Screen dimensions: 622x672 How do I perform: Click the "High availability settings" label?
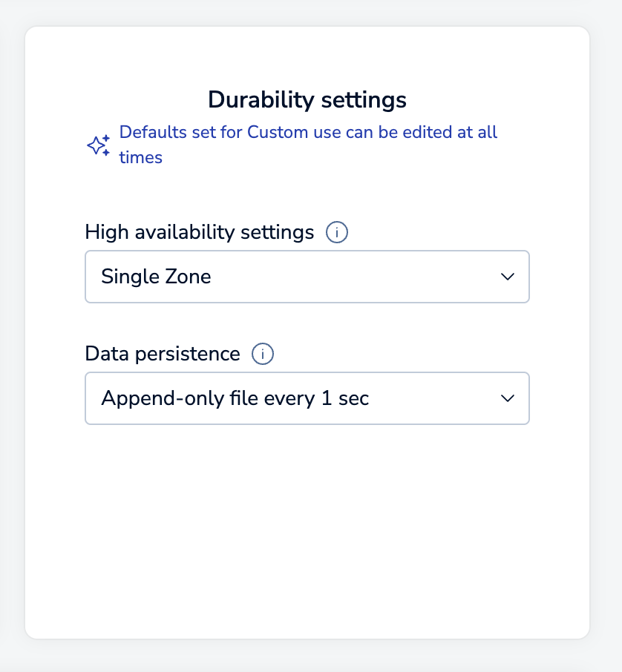[x=200, y=232]
